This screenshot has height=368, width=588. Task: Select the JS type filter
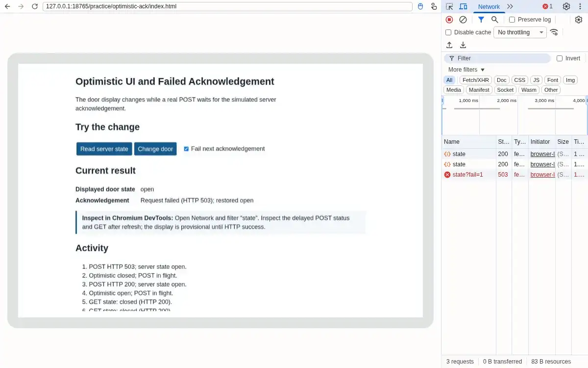click(x=537, y=80)
